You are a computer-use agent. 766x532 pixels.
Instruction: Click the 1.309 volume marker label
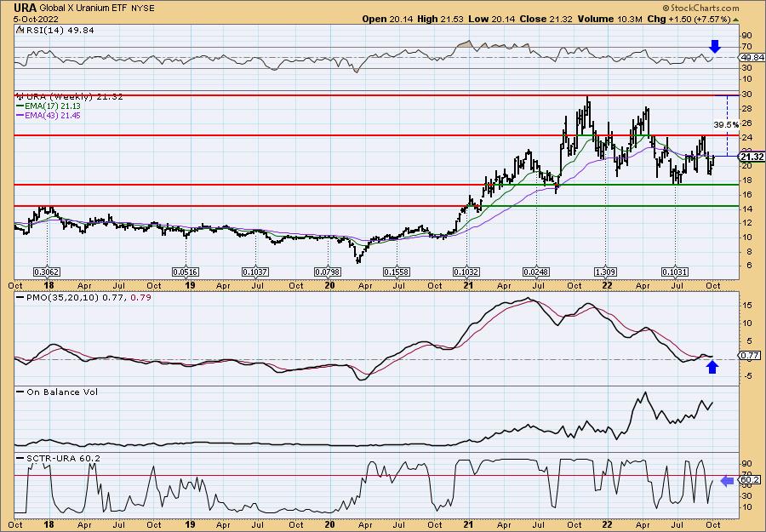point(606,272)
